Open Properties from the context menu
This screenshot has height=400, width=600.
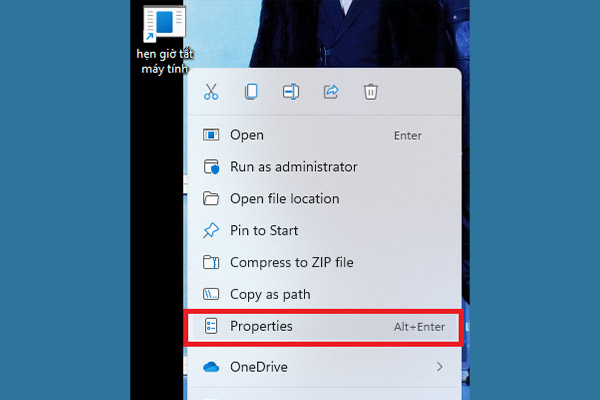point(323,327)
